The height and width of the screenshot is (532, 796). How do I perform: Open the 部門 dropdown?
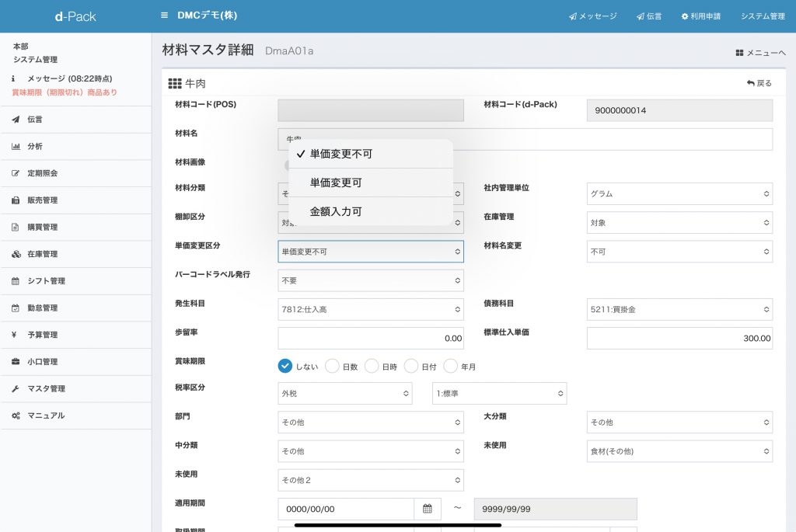pos(371,422)
